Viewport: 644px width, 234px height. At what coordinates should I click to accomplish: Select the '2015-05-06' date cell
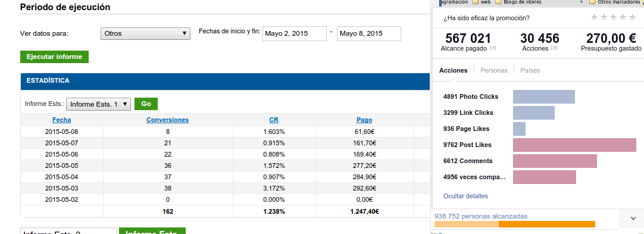(62, 154)
